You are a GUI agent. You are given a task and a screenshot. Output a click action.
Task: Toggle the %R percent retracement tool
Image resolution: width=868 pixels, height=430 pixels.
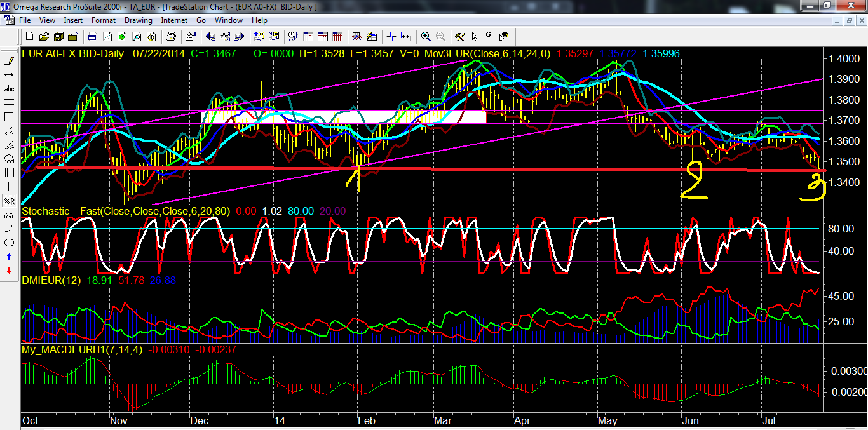point(10,201)
